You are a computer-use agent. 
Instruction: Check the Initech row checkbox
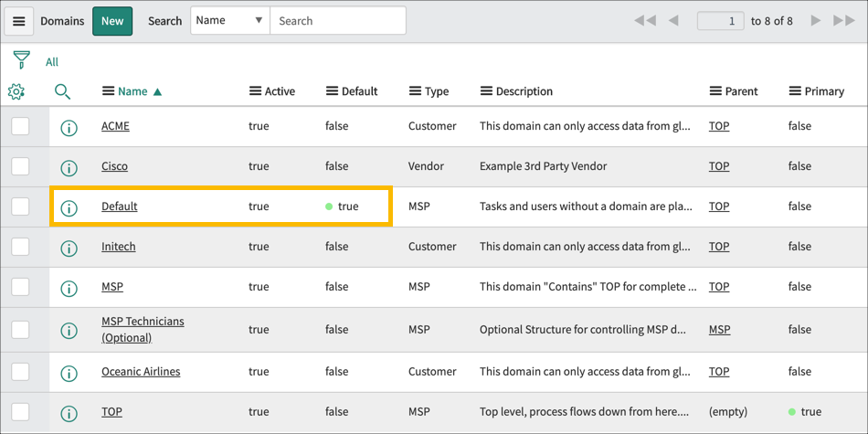(x=20, y=247)
